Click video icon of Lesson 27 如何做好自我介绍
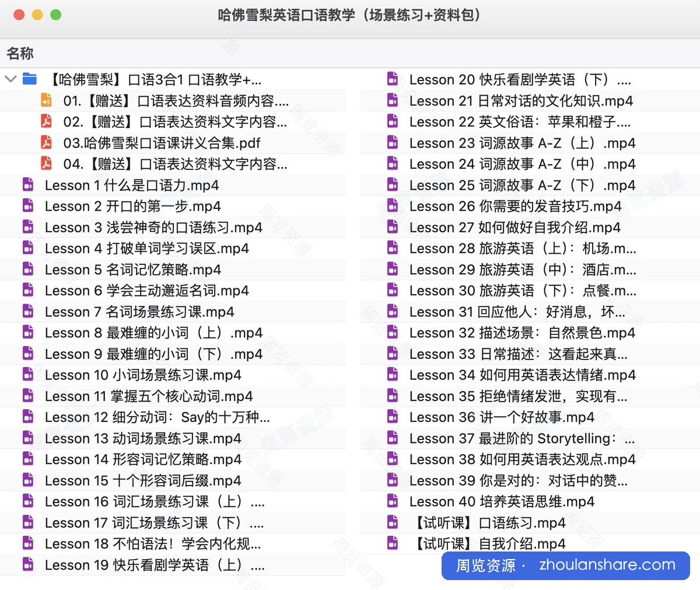The width and height of the screenshot is (700, 590). [393, 227]
